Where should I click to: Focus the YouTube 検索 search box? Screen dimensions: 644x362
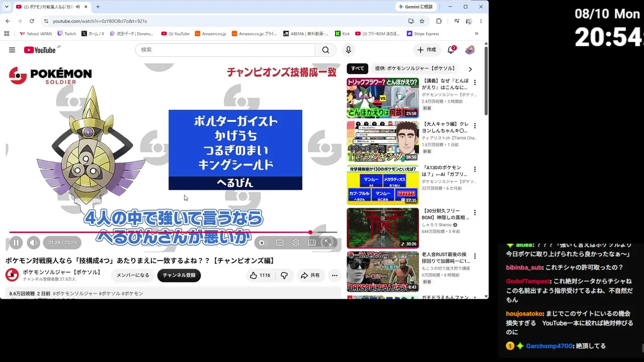[225, 50]
